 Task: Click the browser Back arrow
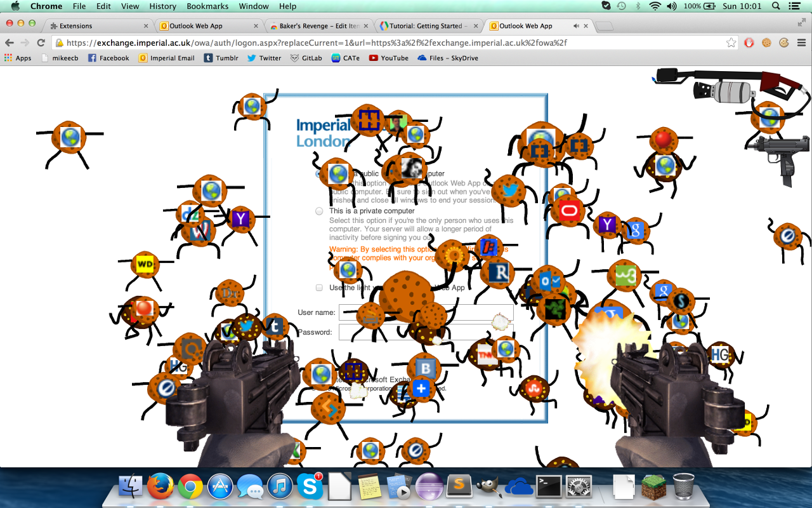tap(9, 43)
